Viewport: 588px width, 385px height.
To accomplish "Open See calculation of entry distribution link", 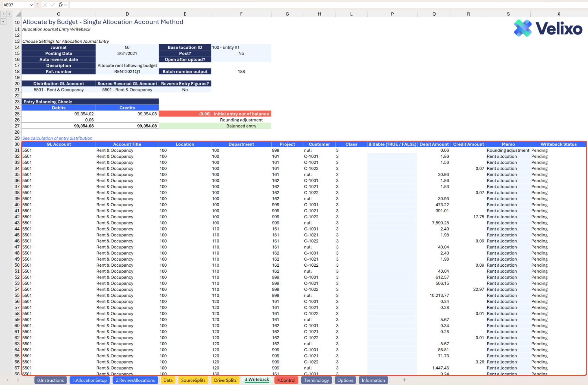I will pyautogui.click(x=57, y=138).
